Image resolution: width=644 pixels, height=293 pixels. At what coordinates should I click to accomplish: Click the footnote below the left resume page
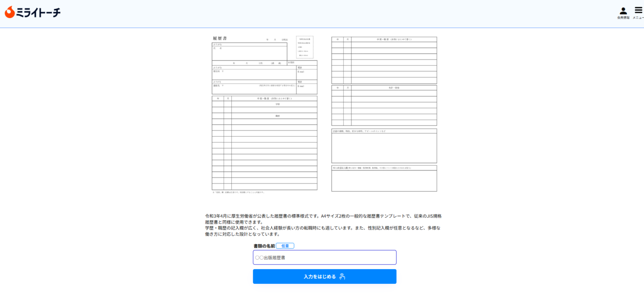[239, 192]
